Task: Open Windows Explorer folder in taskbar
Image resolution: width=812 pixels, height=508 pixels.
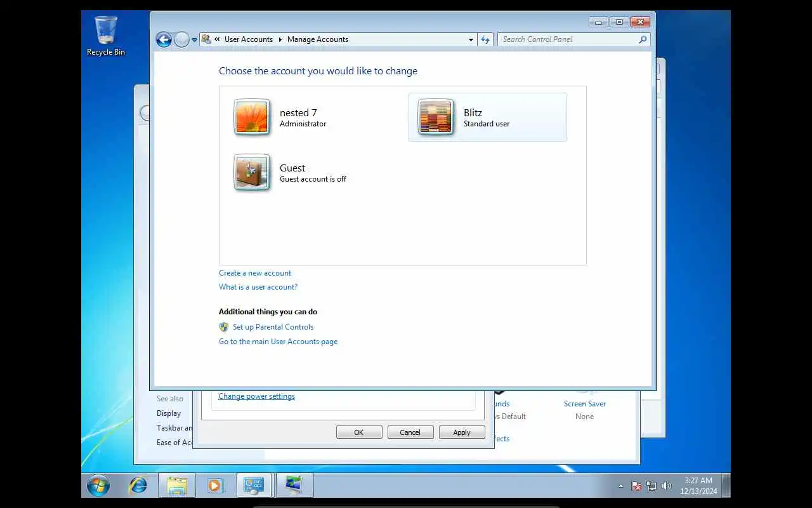Action: pyautogui.click(x=177, y=486)
